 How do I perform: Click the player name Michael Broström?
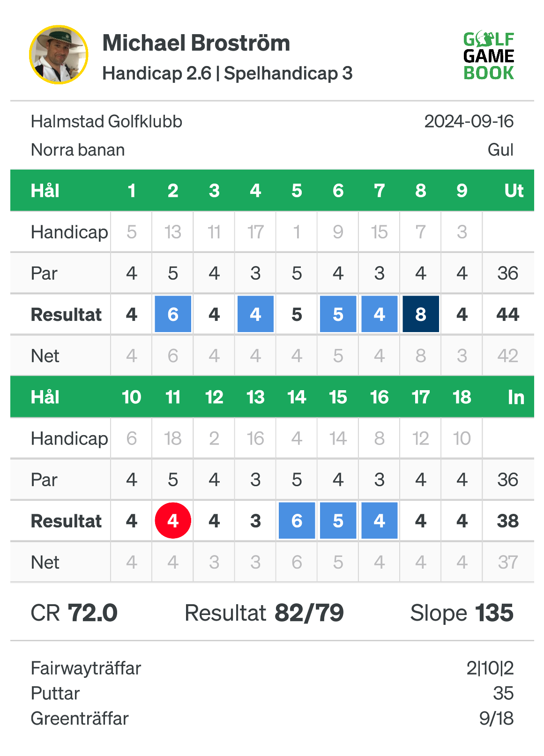pyautogui.click(x=196, y=43)
